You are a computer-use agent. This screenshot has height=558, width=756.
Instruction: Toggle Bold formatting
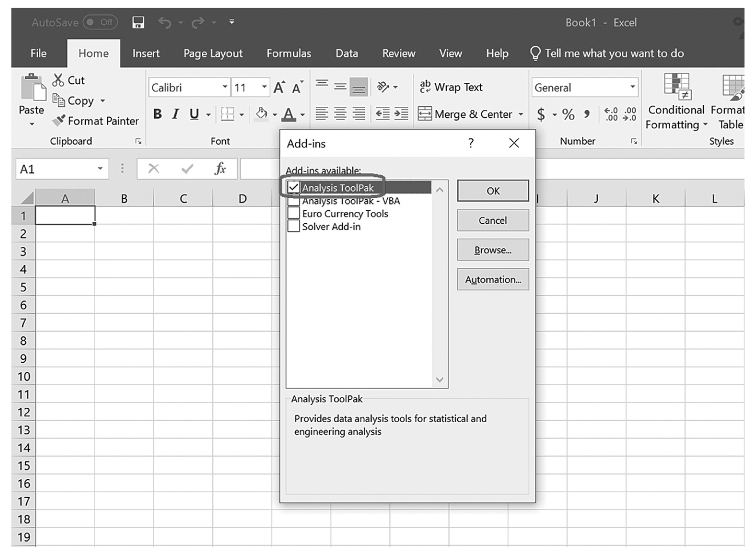tap(157, 114)
